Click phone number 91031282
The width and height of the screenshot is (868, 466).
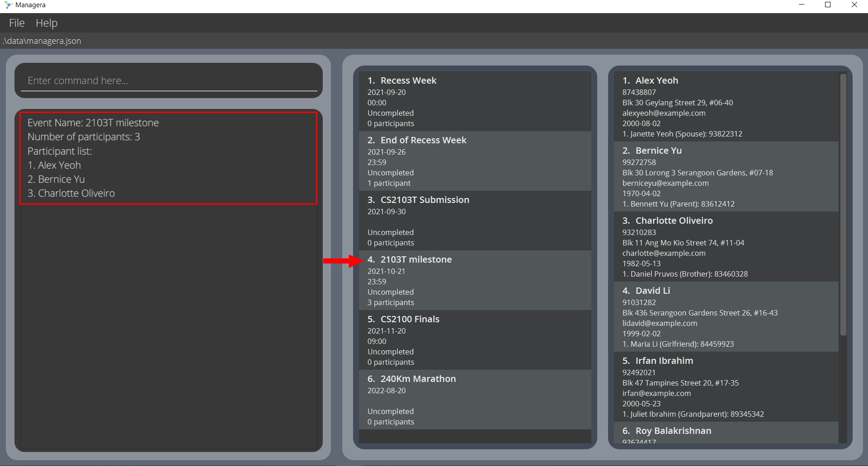[x=639, y=302]
